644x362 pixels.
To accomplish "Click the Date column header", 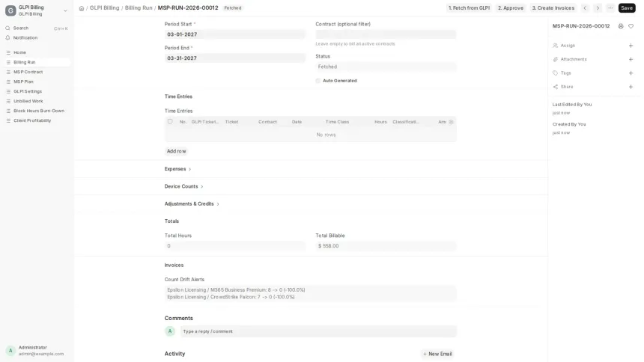I will [x=297, y=122].
